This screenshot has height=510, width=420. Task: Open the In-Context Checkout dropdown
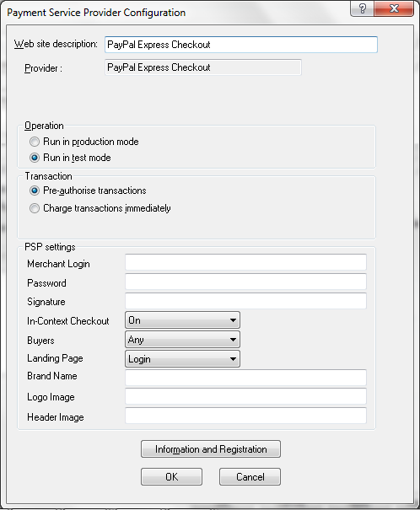pyautogui.click(x=182, y=320)
